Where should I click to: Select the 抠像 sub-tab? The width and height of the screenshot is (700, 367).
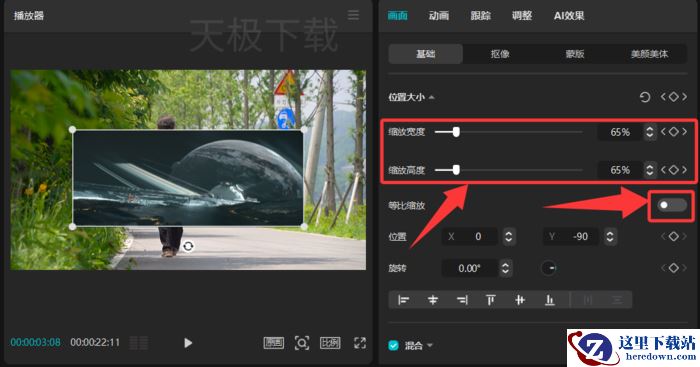click(x=500, y=54)
